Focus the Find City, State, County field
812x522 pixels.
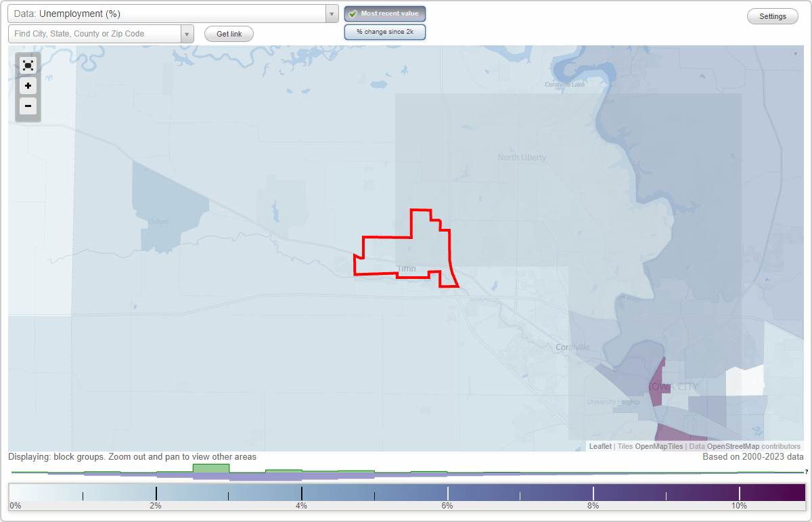tap(95, 34)
